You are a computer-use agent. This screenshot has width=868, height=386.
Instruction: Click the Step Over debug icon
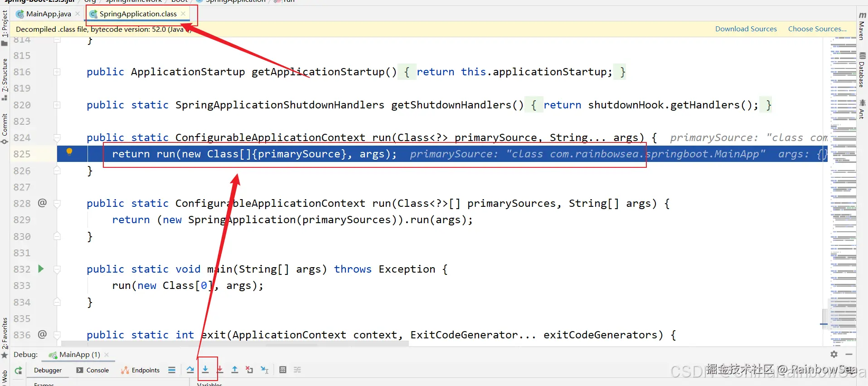pyautogui.click(x=190, y=370)
